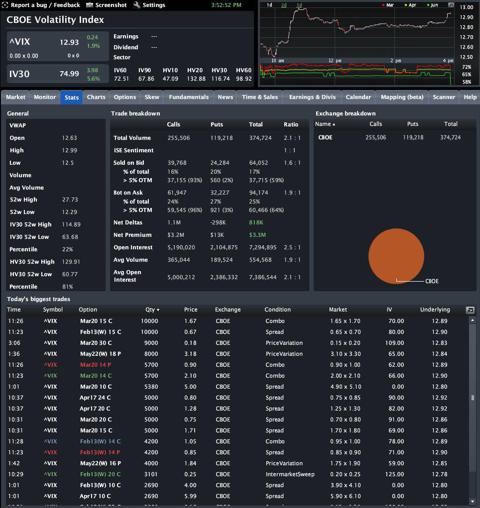
Task: Select the 11:26 Mar20 15 C trade row
Action: point(236,321)
